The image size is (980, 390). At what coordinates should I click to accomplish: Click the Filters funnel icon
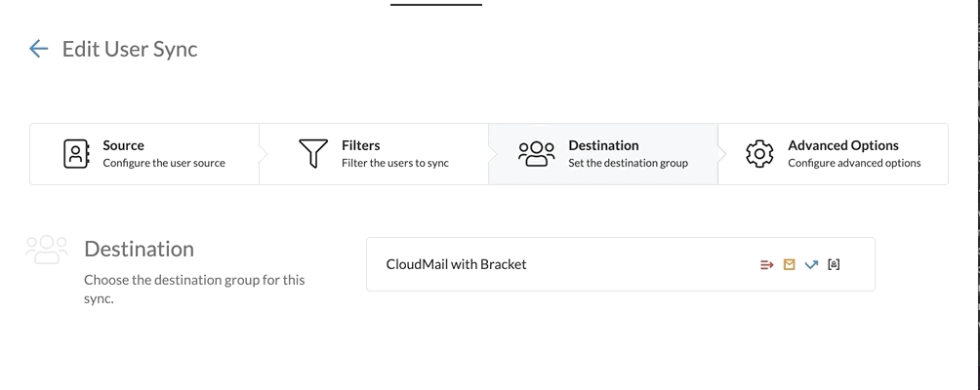[x=313, y=154]
